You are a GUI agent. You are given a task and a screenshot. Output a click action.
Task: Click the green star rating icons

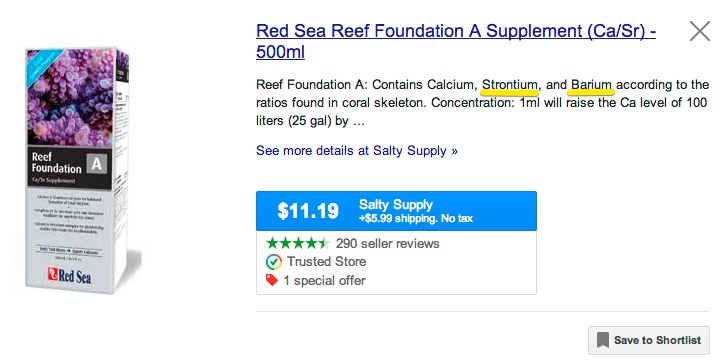coord(298,243)
